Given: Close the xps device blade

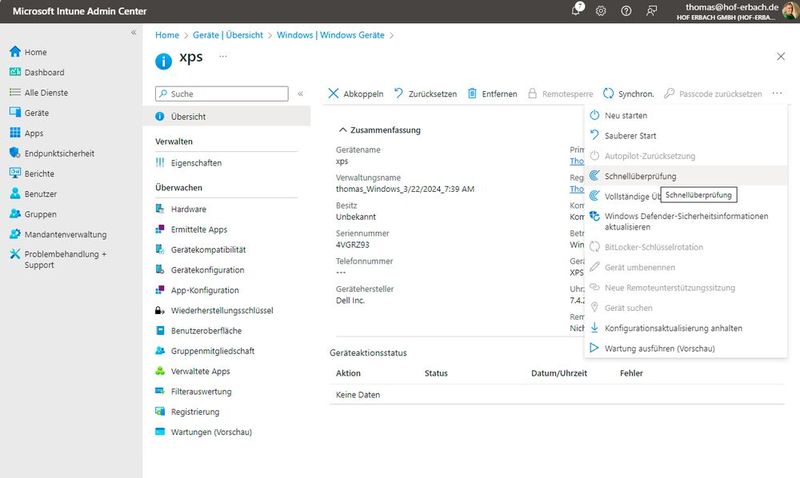Looking at the screenshot, I should pyautogui.click(x=781, y=57).
